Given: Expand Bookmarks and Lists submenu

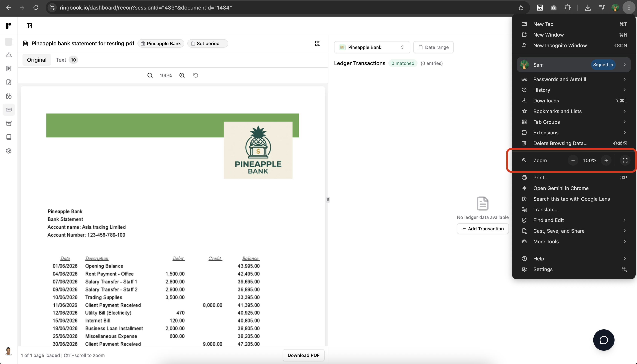Looking at the screenshot, I should click(573, 111).
